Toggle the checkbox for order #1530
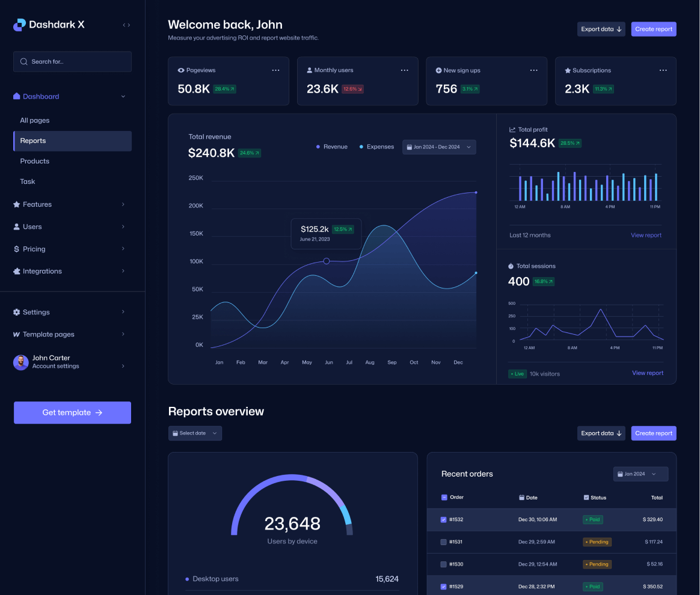The height and width of the screenshot is (595, 700). pyautogui.click(x=443, y=564)
